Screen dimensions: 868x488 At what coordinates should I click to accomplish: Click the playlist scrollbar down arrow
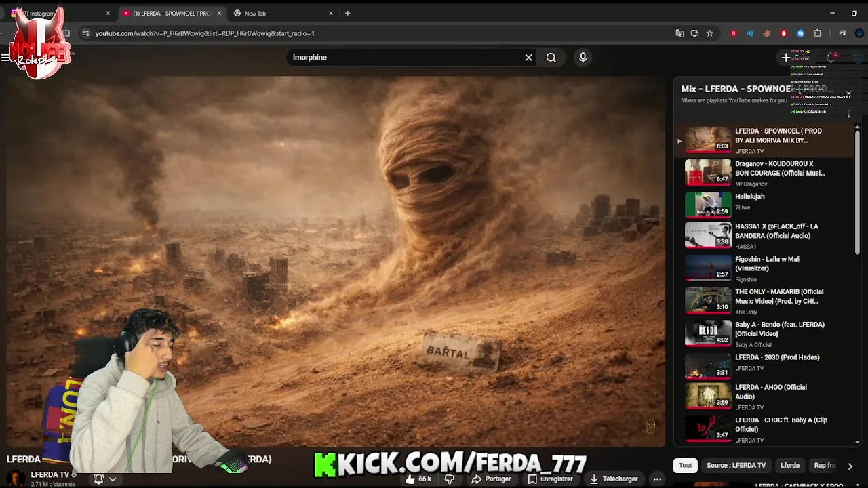tap(857, 441)
